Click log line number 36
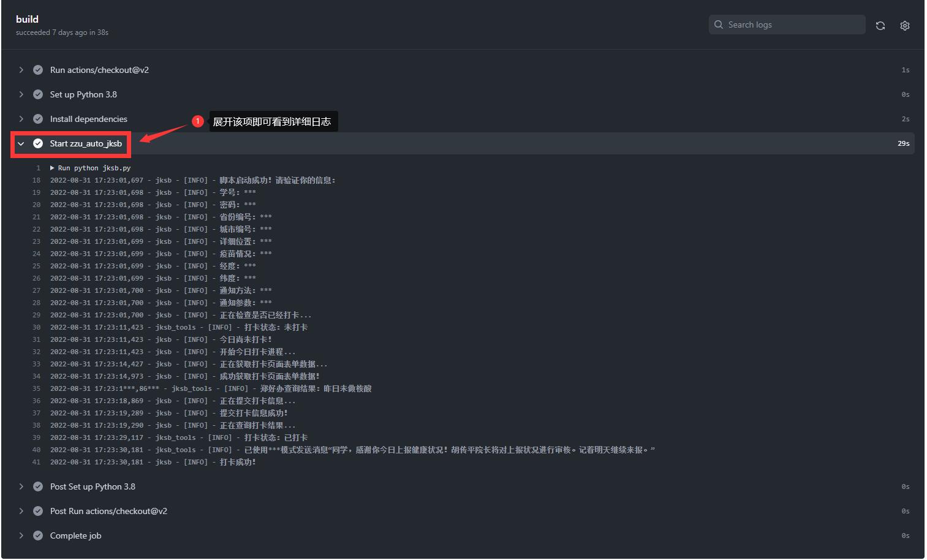 pyautogui.click(x=36, y=401)
